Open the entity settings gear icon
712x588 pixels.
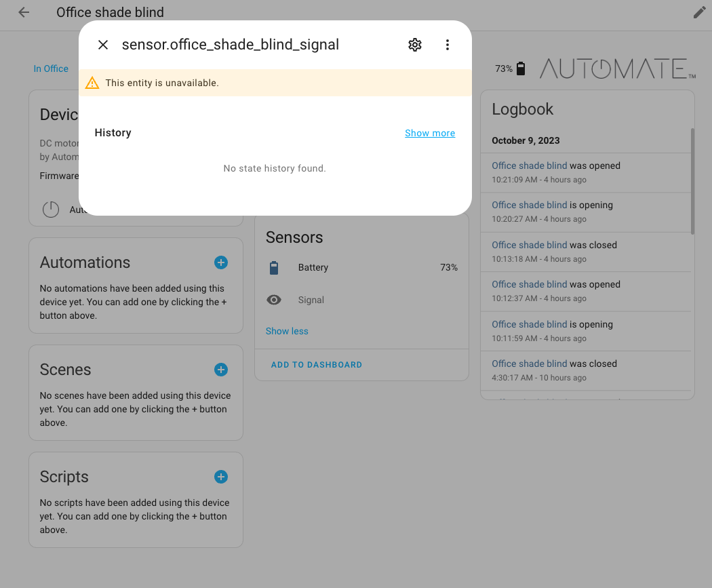click(x=414, y=45)
